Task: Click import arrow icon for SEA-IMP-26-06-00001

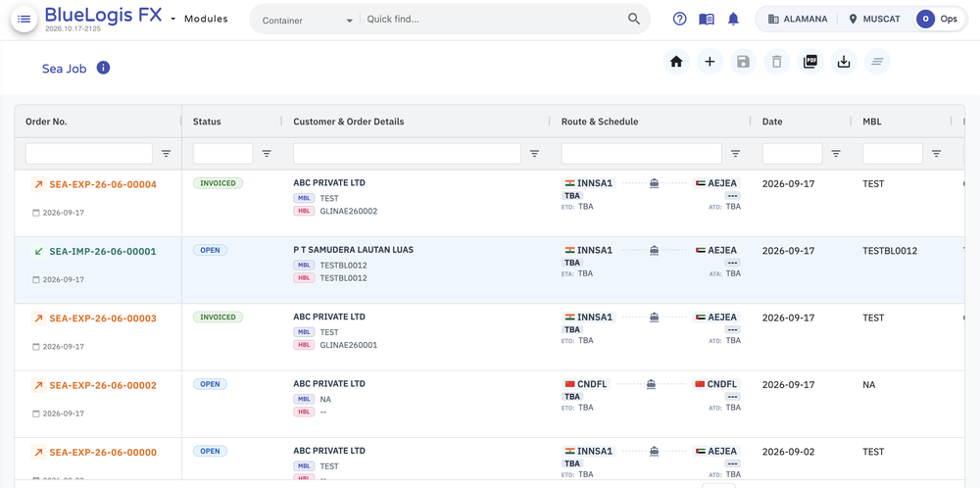Action: click(39, 251)
